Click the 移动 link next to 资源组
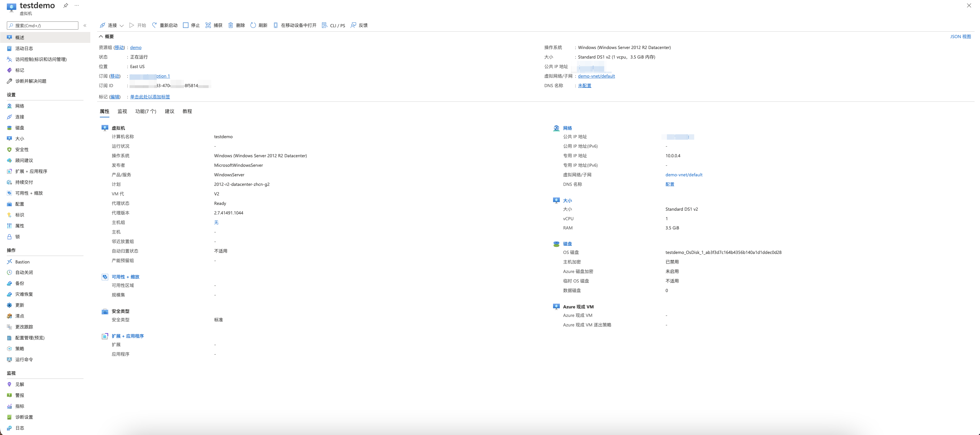This screenshot has width=980, height=435. click(119, 48)
